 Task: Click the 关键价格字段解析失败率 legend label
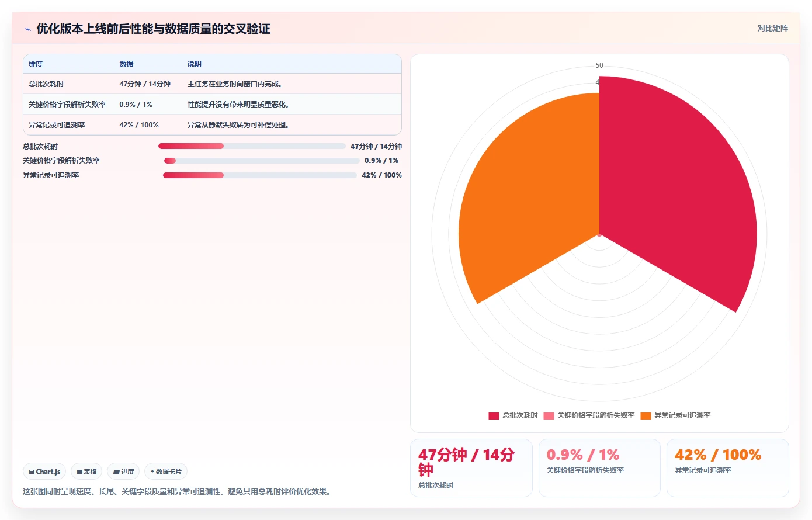click(596, 415)
